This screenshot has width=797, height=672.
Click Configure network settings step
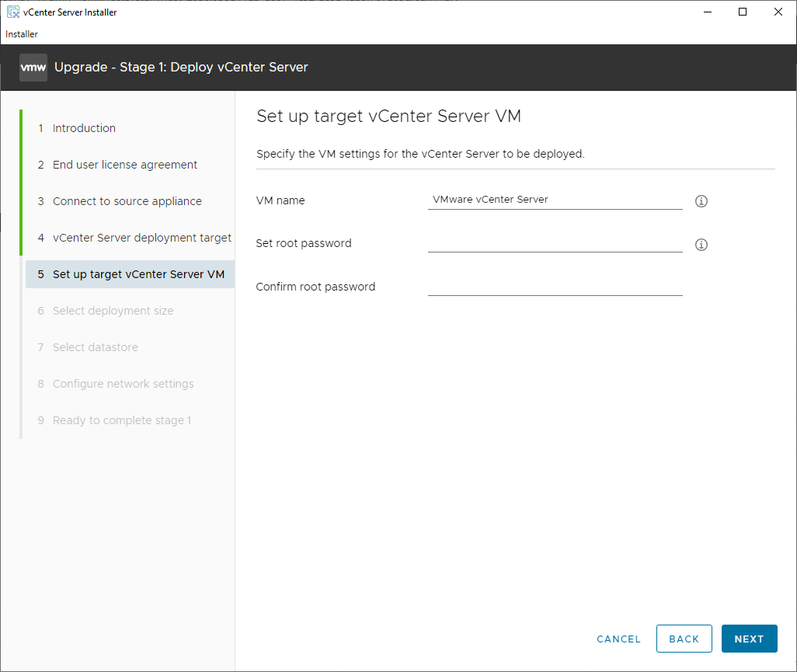pyautogui.click(x=123, y=384)
